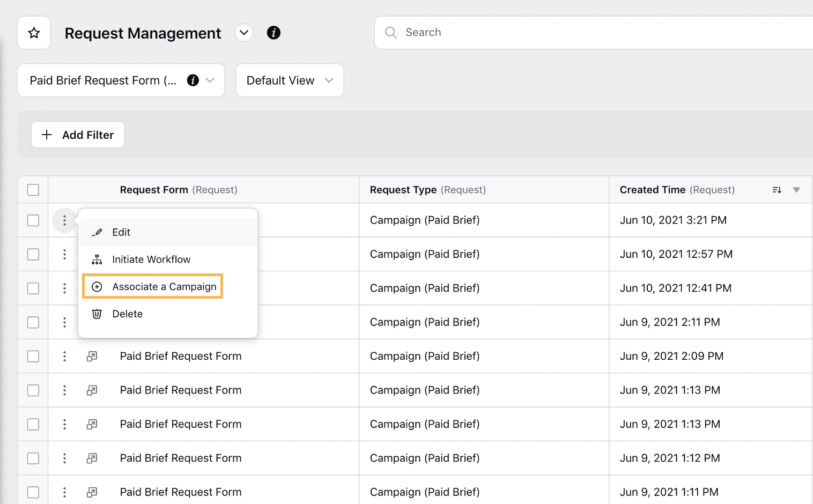Screen dimensions: 813x504
Task: Check the box for Jun 9, 2021 1:12 PM row
Action: [x=33, y=458]
